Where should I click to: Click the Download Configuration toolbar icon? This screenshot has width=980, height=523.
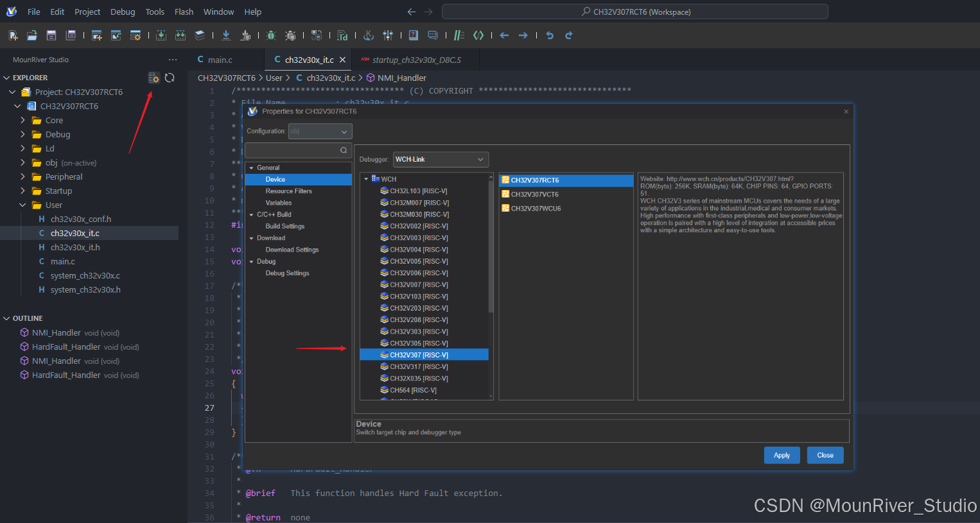[245, 35]
